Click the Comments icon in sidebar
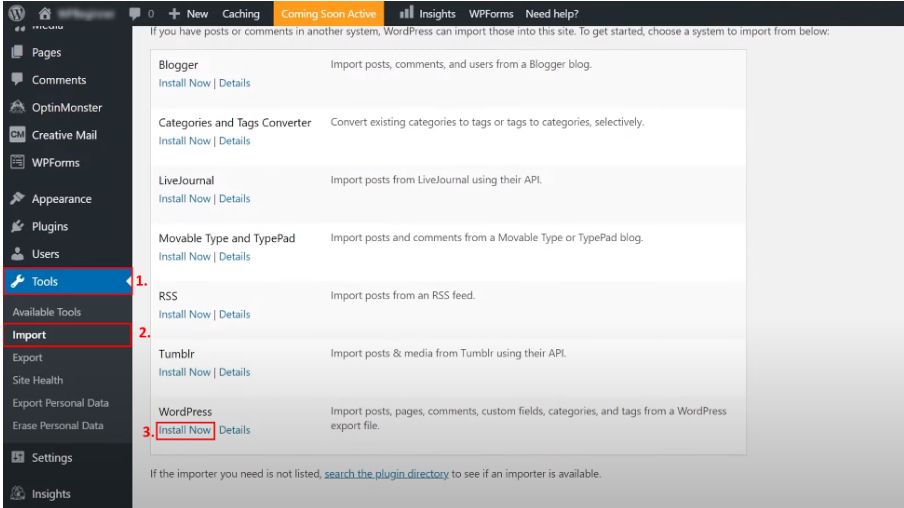This screenshot has height=508, width=904. click(x=17, y=79)
